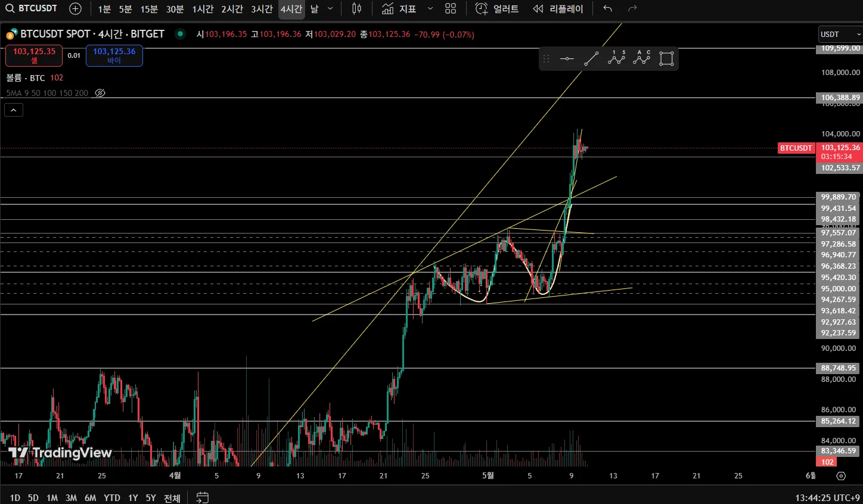Select the horizontal line drawing tool

[x=567, y=58]
